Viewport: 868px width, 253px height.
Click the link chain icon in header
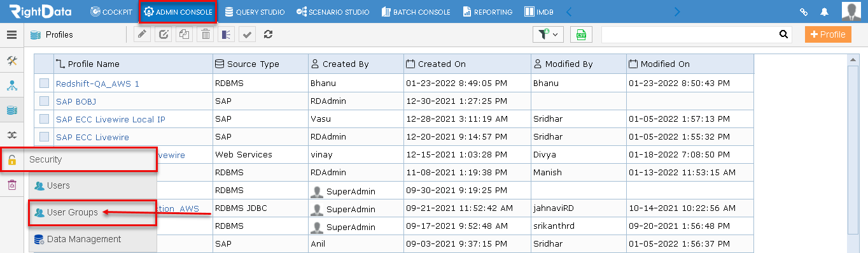(804, 11)
